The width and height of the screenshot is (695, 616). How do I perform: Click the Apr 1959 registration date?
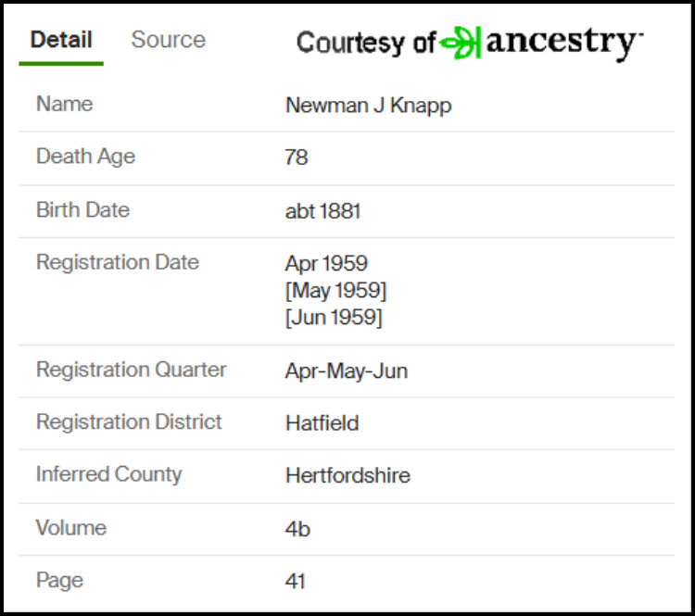pyautogui.click(x=326, y=263)
